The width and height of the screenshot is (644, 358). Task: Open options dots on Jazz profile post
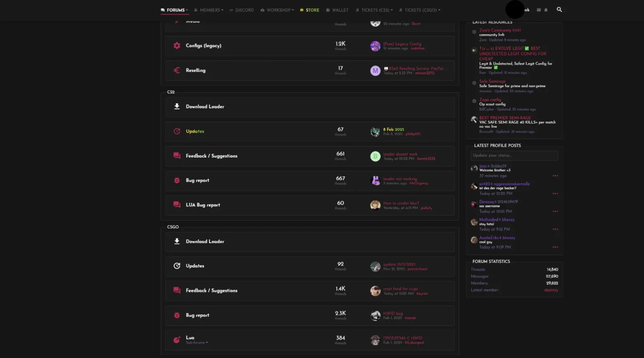pyautogui.click(x=555, y=176)
